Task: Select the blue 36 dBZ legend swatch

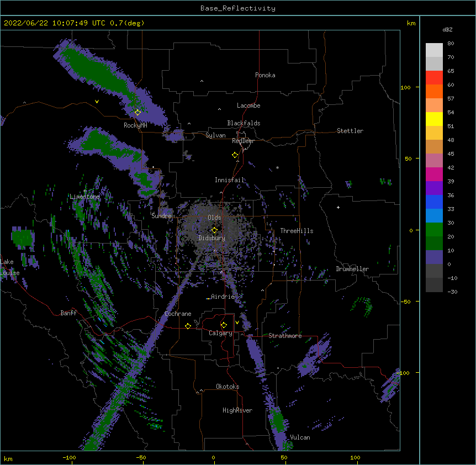Action: 434,202
